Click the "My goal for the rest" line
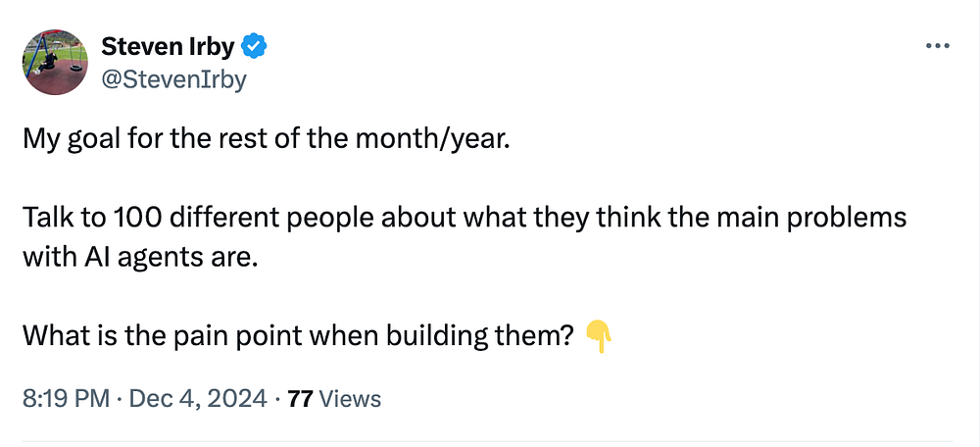Image resolution: width=980 pixels, height=447 pixels. pos(267,138)
